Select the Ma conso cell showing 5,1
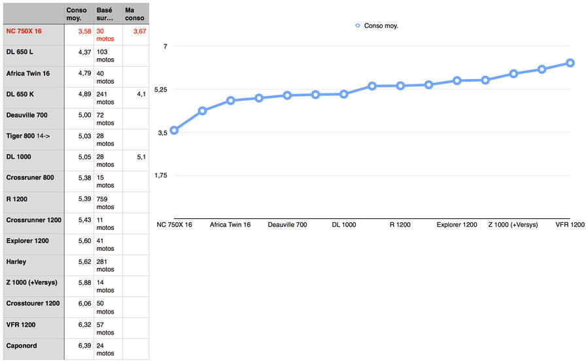 point(136,161)
